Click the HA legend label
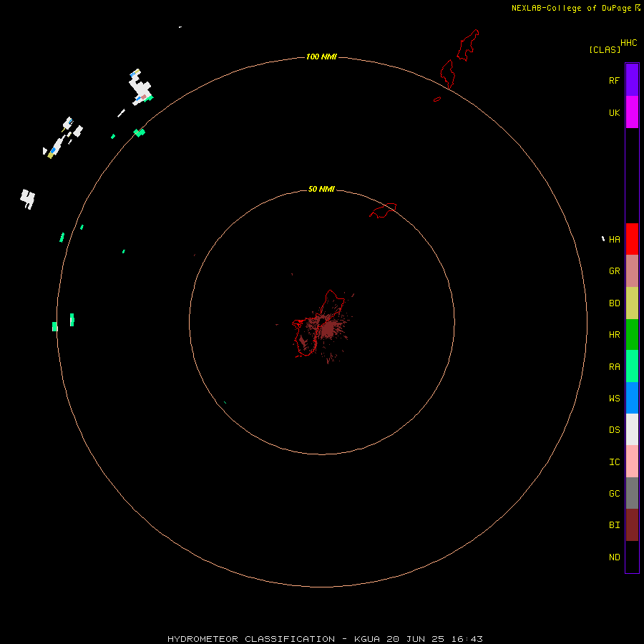 point(614,239)
